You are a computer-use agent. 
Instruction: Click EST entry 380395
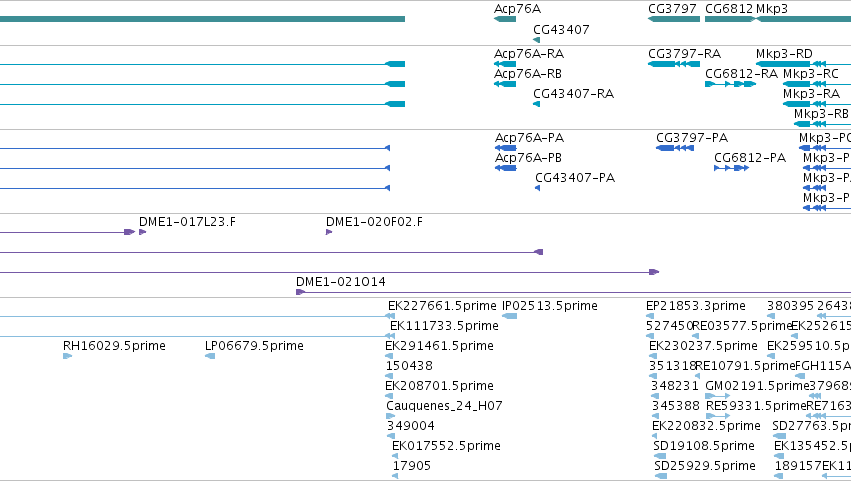tap(790, 306)
